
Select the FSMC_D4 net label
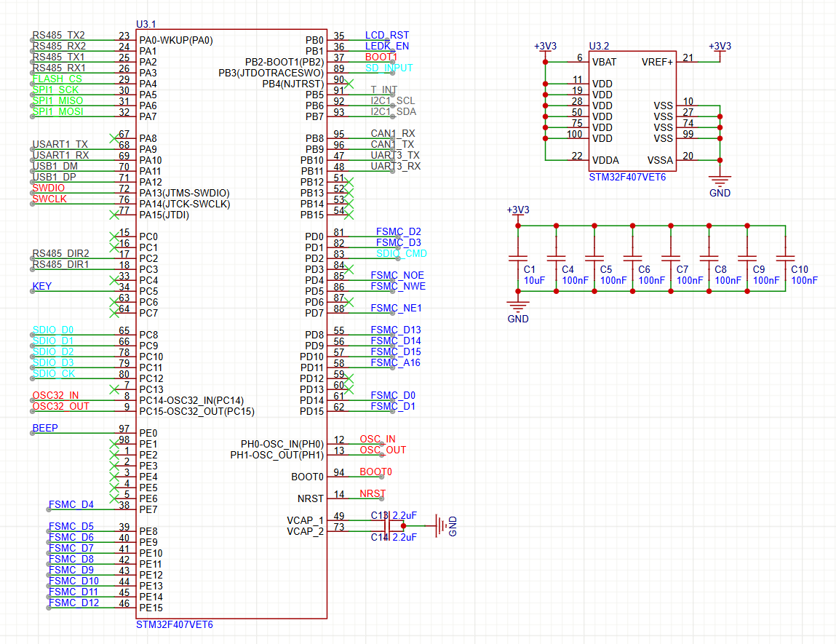(x=71, y=505)
